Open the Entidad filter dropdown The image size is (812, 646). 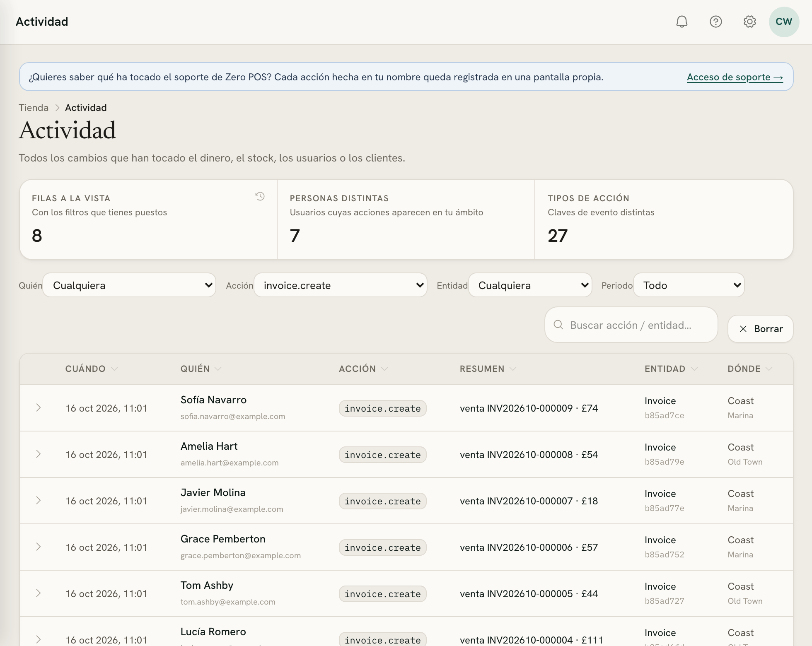(x=530, y=285)
